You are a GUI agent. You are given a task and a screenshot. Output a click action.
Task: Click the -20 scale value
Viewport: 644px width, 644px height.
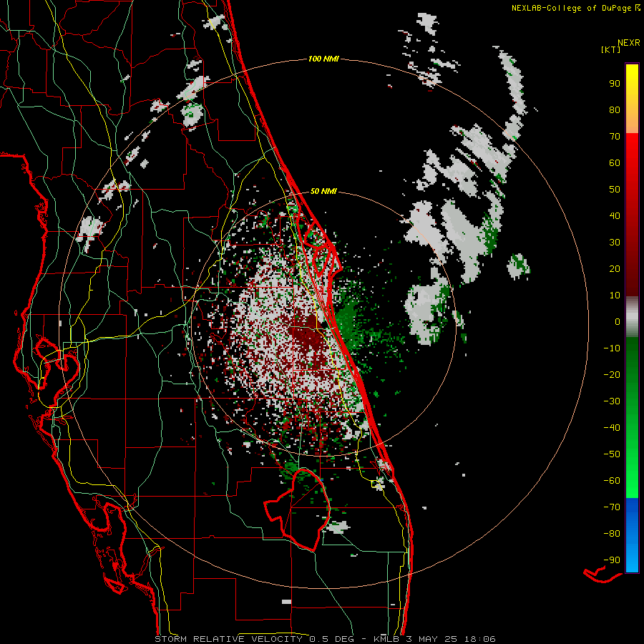coord(612,375)
